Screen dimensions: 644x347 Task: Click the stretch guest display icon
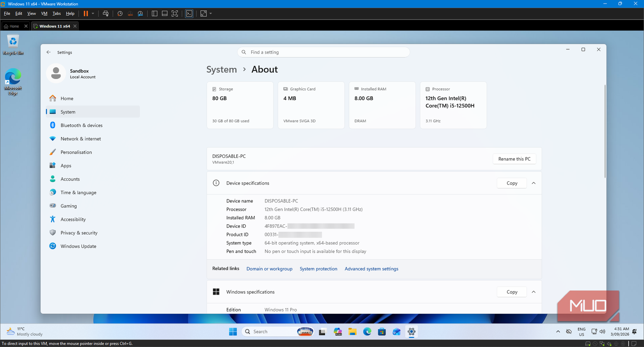point(203,14)
